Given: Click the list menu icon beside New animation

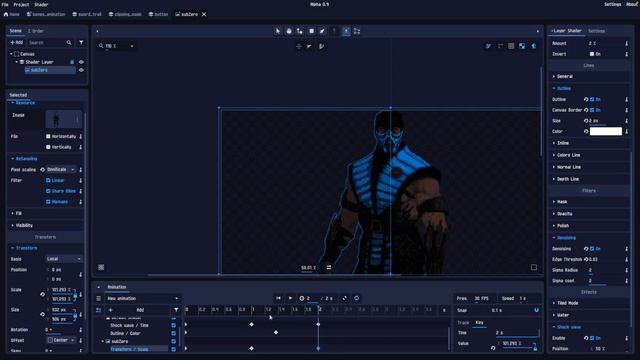Looking at the screenshot, I should point(98,298).
